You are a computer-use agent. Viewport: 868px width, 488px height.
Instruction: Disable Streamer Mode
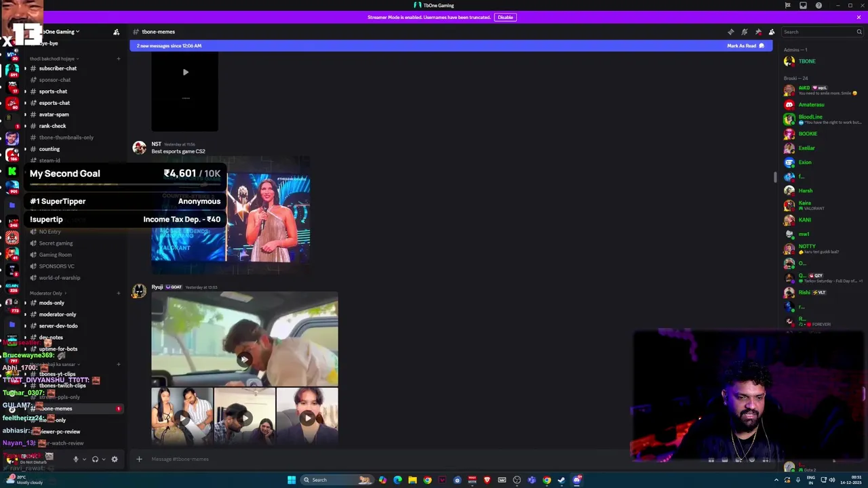click(x=505, y=17)
